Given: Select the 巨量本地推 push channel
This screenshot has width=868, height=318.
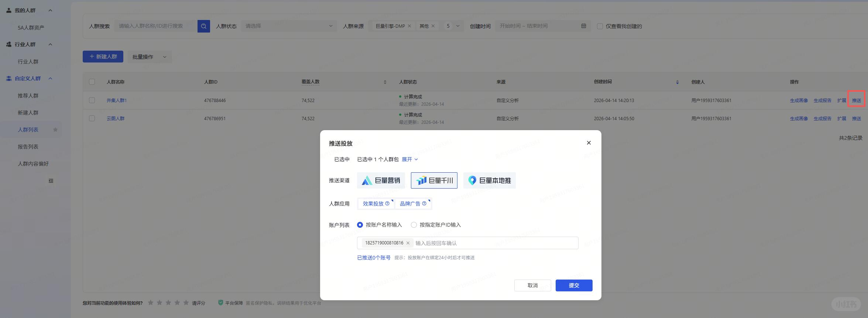Looking at the screenshot, I should tap(490, 180).
